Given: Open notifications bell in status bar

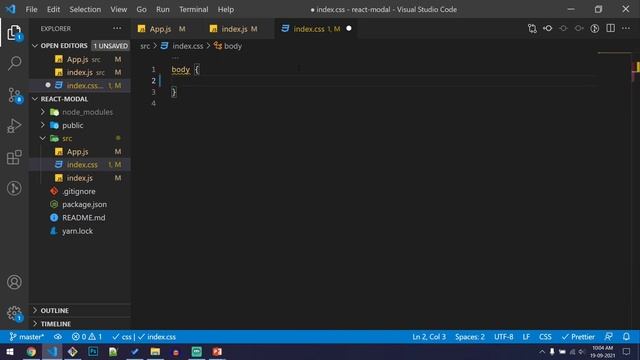Looking at the screenshot, I should tap(626, 337).
